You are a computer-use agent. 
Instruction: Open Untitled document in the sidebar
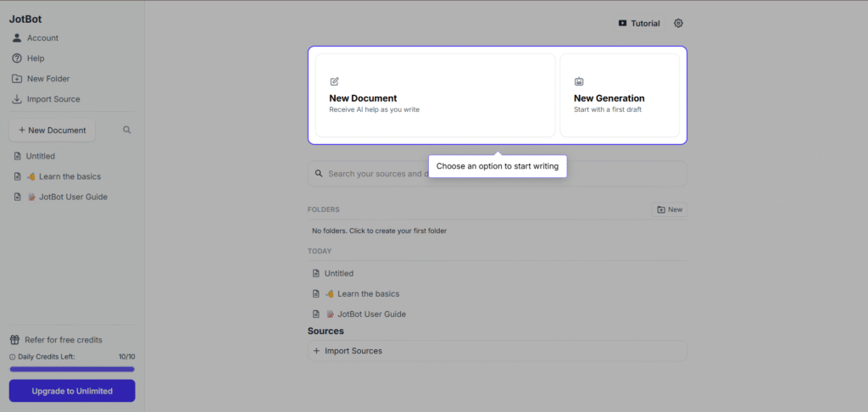40,156
